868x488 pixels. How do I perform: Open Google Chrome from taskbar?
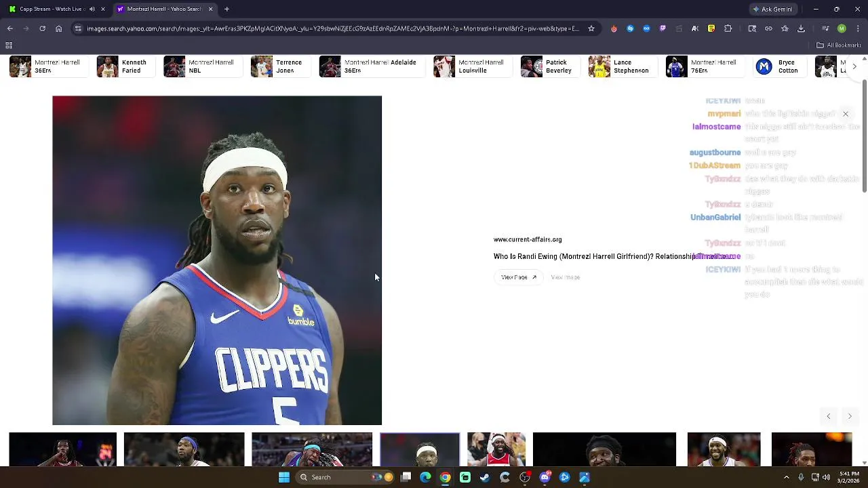point(445,477)
